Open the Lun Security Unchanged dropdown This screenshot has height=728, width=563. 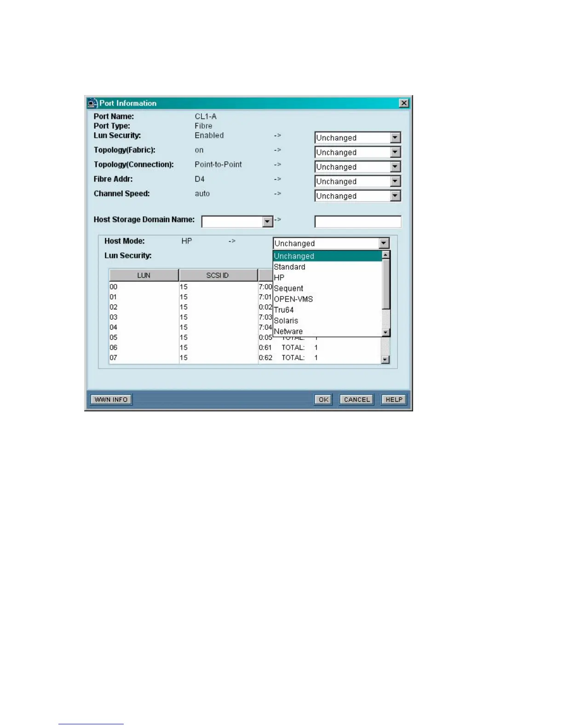click(396, 138)
